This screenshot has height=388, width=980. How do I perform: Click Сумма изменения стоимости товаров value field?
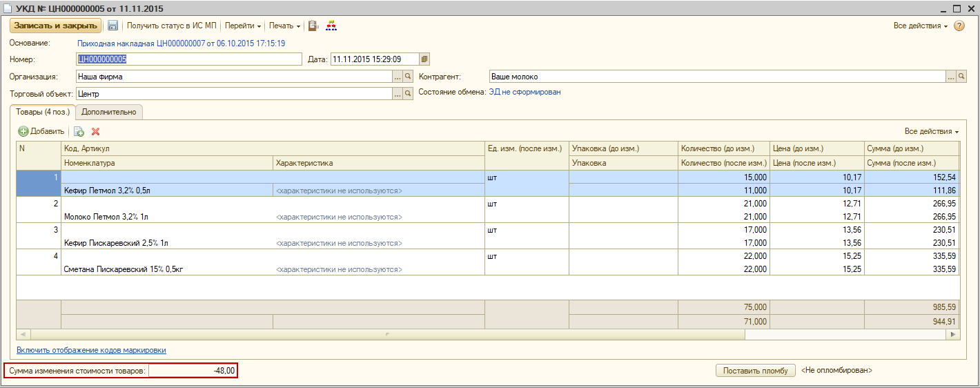[x=193, y=371]
